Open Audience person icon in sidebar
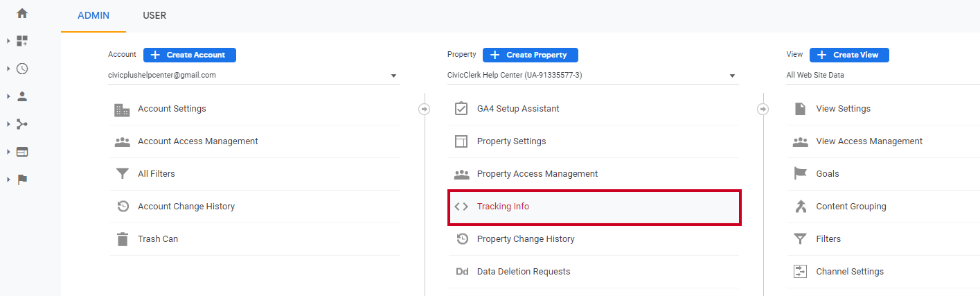Screen dimensions: 980x296 tap(22, 96)
